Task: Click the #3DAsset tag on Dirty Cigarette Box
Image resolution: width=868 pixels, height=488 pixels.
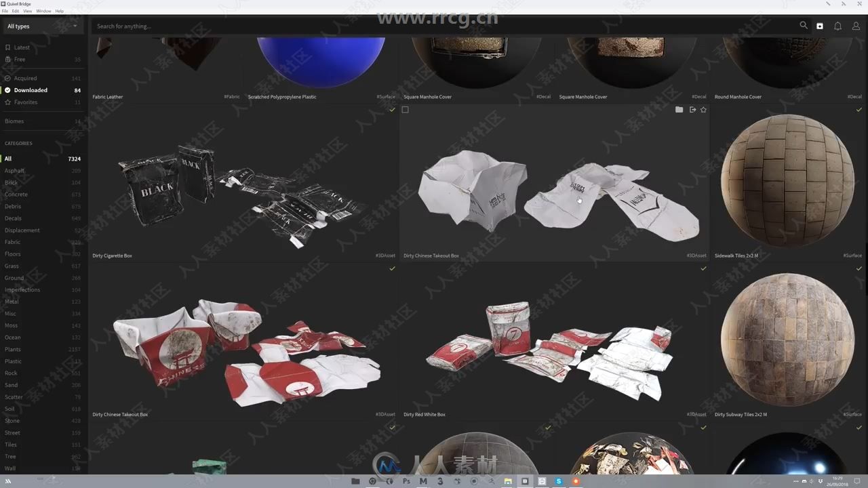Action: (385, 256)
